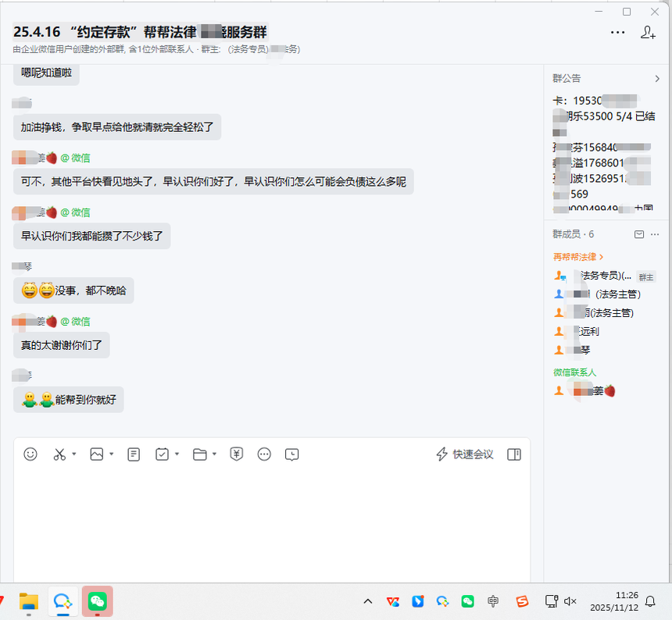Click the payment shield yen icon
672x620 pixels.
point(237,454)
